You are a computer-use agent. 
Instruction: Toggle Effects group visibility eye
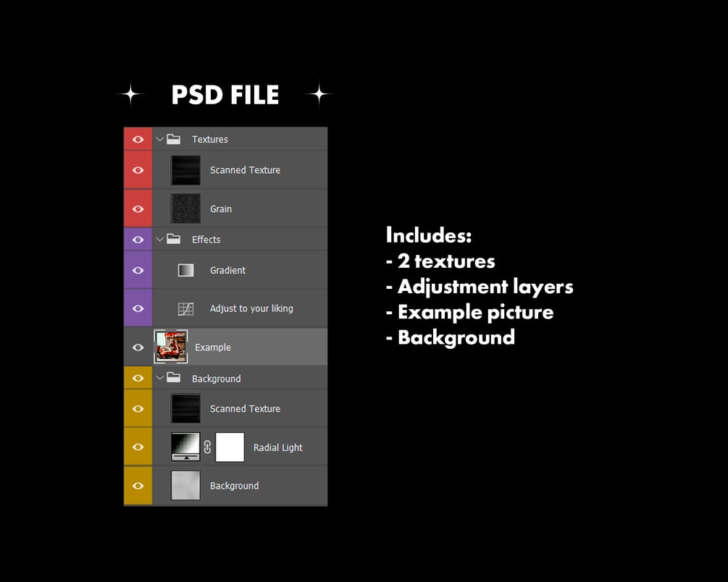[x=138, y=240]
